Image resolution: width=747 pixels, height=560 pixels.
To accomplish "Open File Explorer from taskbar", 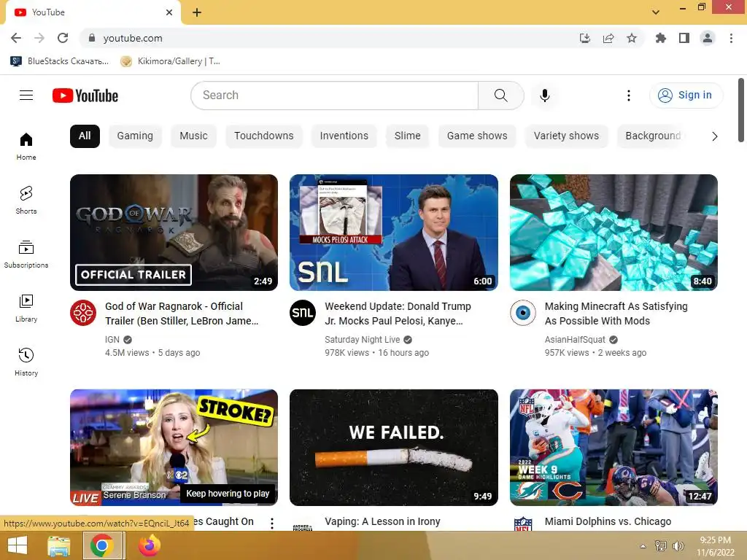I will (x=58, y=545).
